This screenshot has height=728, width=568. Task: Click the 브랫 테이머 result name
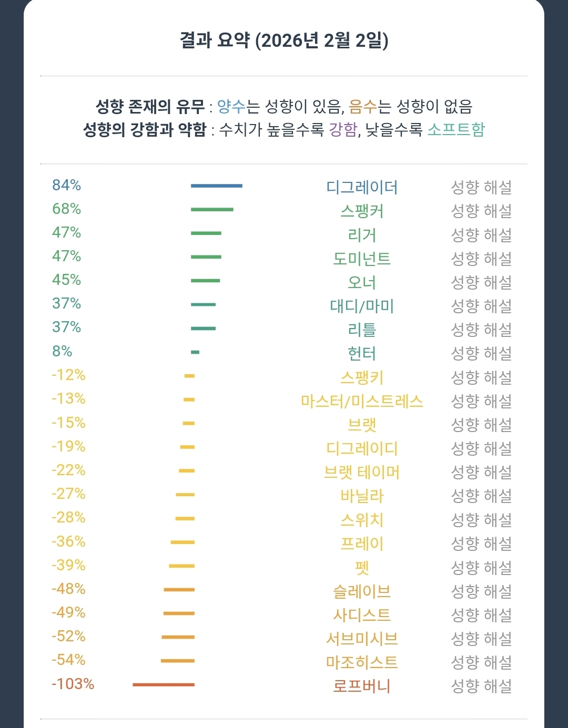pos(362,472)
